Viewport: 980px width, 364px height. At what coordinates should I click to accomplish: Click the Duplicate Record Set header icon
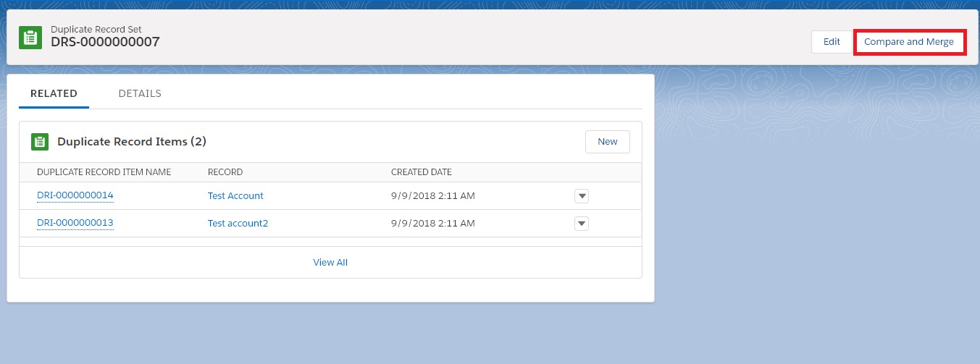[x=30, y=38]
